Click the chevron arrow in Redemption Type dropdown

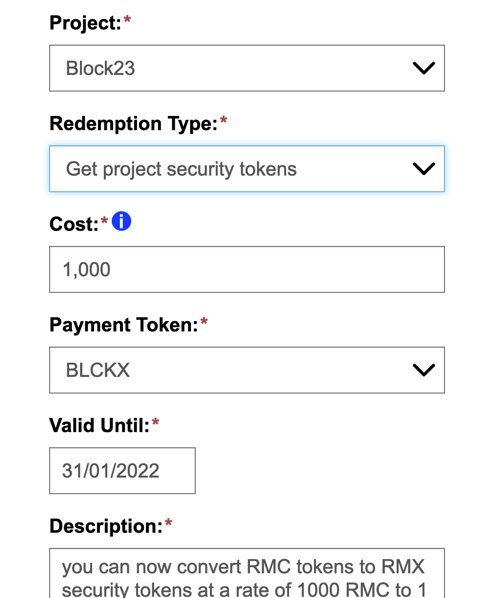point(424,169)
